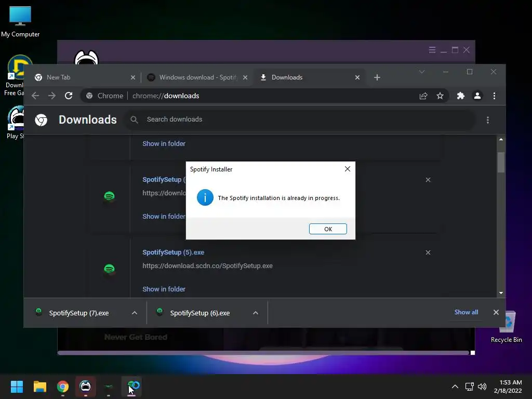
Task: Expand options for SpotifySetup (7).exe
Action: (135, 313)
